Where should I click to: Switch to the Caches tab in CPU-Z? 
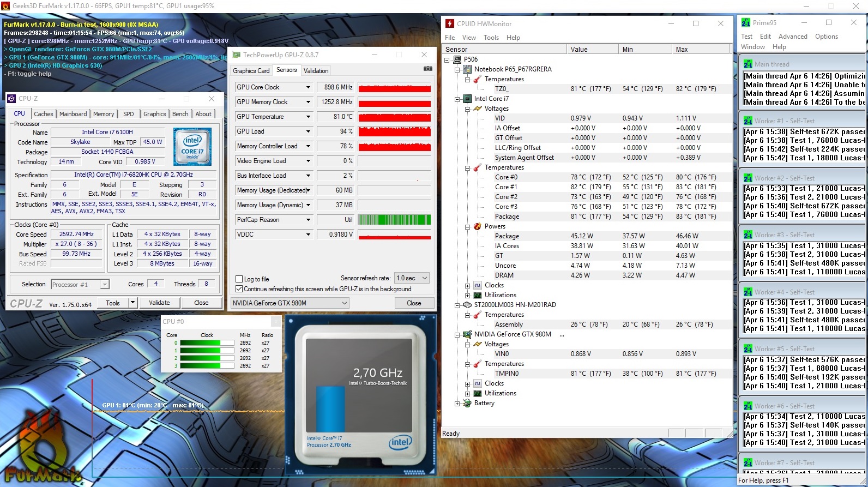(44, 114)
